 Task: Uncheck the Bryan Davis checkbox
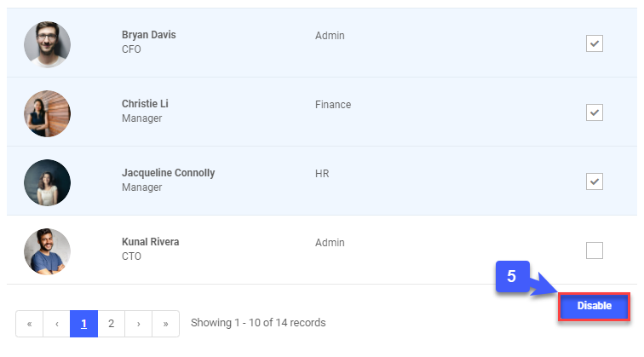pos(594,43)
